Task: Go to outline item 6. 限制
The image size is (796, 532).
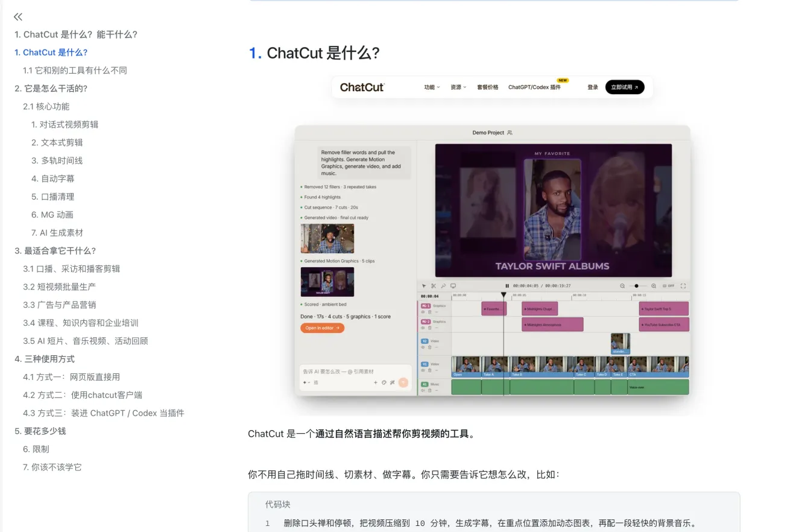Action: 36,449
